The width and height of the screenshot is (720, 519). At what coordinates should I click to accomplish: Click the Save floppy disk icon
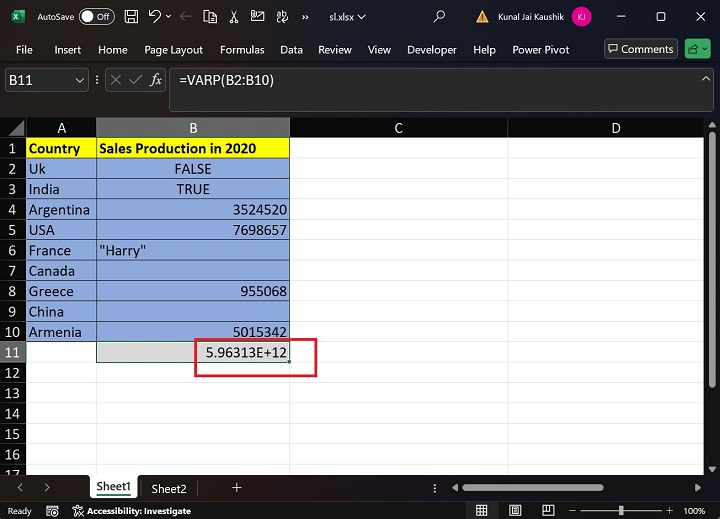pos(131,17)
